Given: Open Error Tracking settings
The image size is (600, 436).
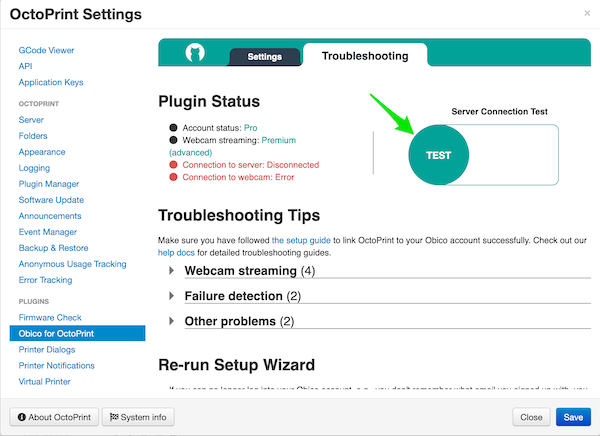Looking at the screenshot, I should 45,280.
